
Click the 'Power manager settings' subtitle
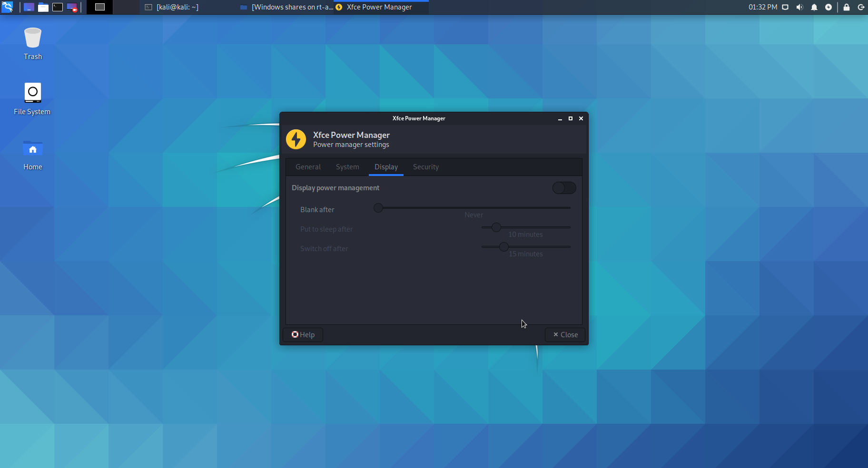coord(351,145)
